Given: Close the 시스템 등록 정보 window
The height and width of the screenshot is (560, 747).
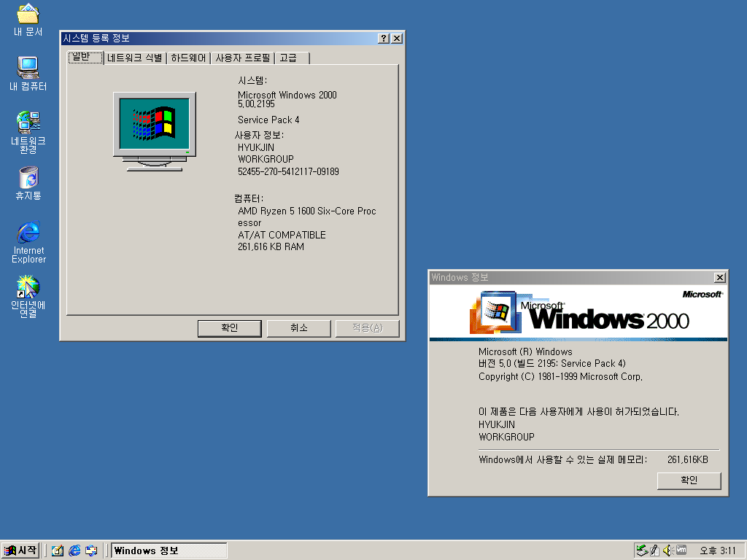Looking at the screenshot, I should point(397,39).
